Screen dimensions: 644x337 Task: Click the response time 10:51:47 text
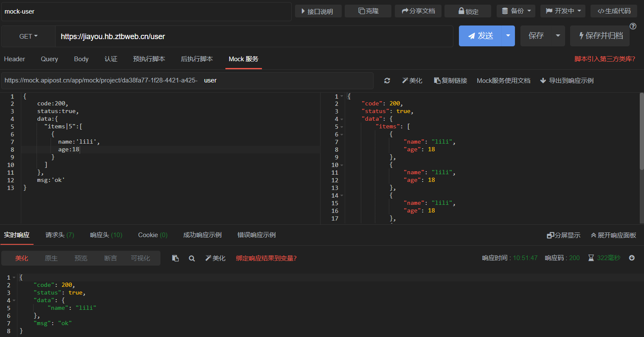pyautogui.click(x=525, y=258)
